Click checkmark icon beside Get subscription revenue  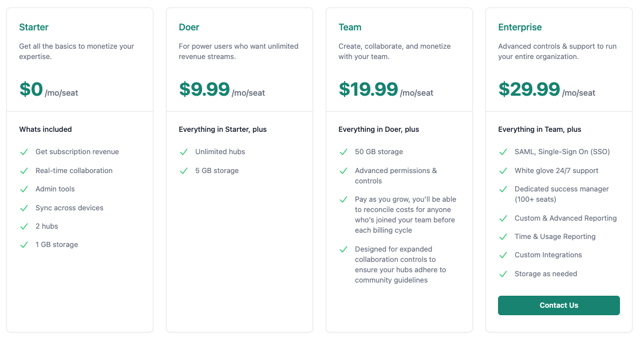click(x=24, y=152)
